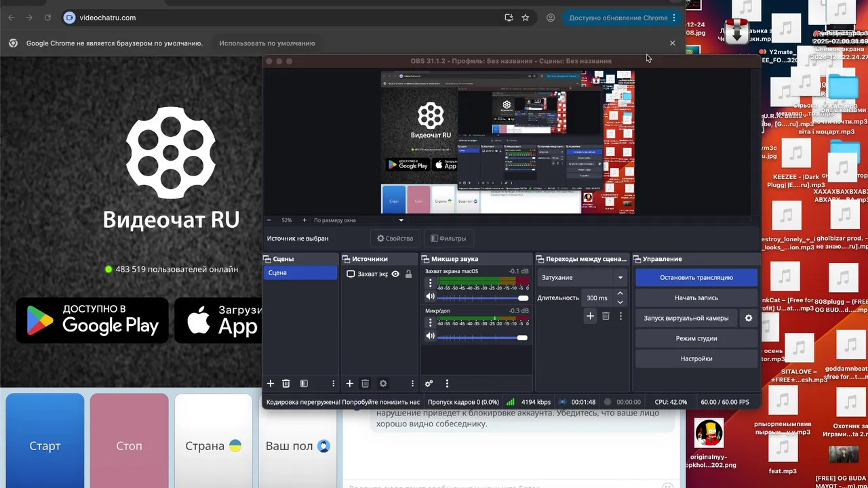868x488 pixels.
Task: Add a new source with plus icon
Action: (x=349, y=384)
